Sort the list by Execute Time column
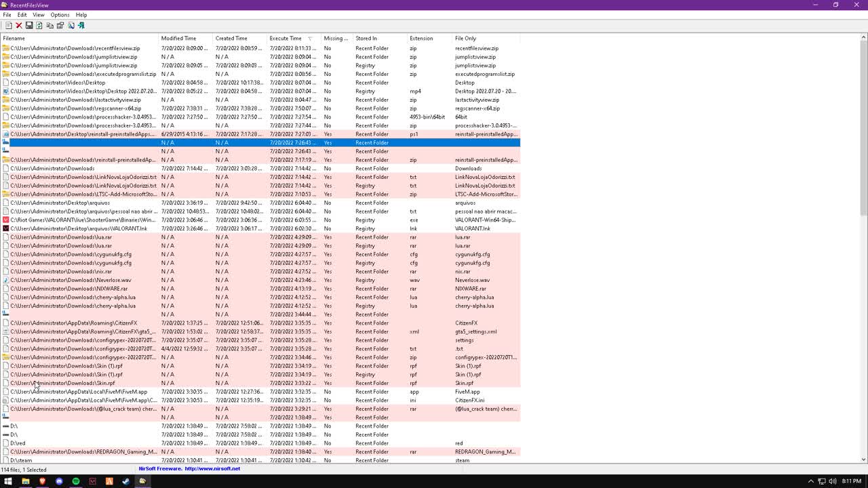 click(285, 39)
